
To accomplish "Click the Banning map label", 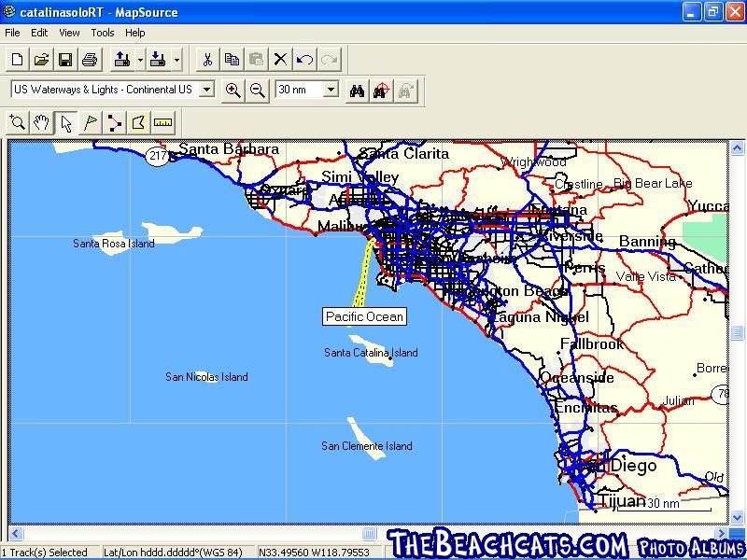I will click(647, 242).
